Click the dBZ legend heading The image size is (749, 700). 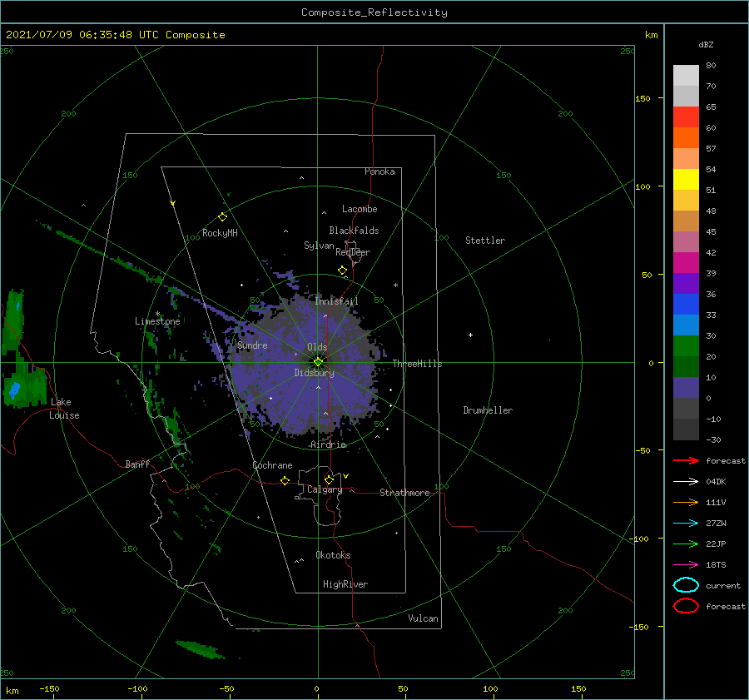click(x=706, y=44)
